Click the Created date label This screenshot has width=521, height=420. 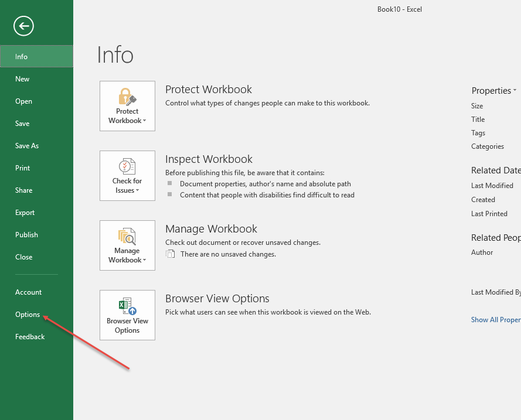[x=483, y=200]
